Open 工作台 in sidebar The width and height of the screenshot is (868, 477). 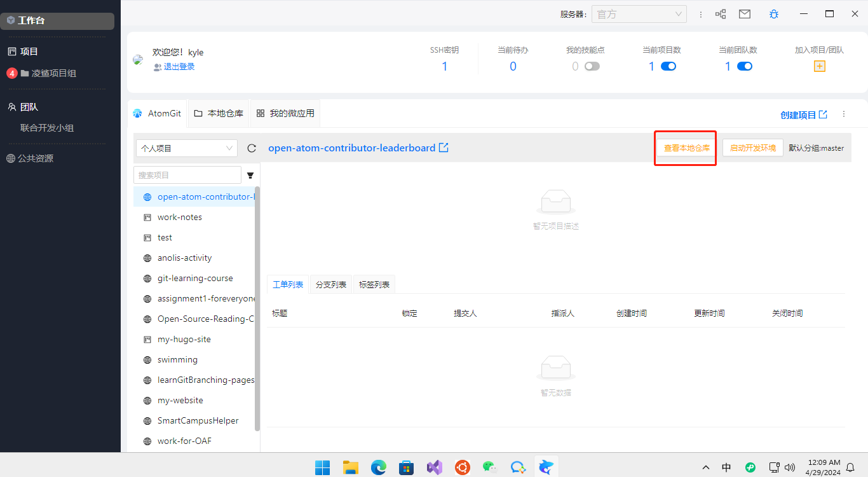(57, 20)
